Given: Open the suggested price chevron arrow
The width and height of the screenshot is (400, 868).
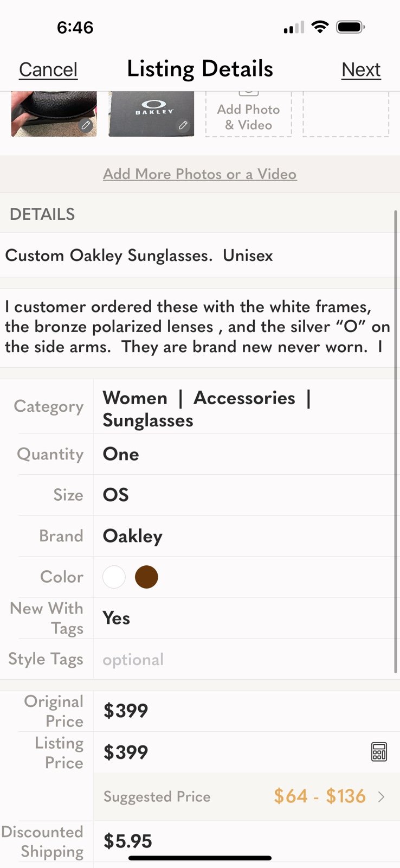Looking at the screenshot, I should pos(382,796).
